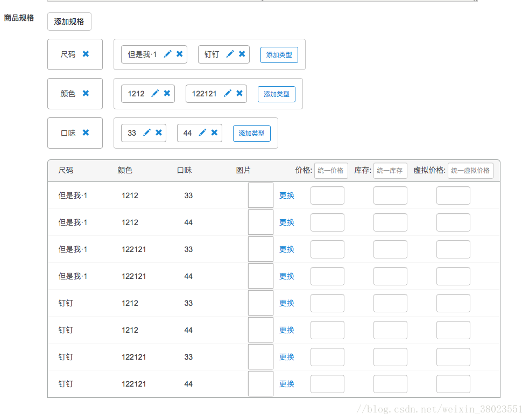Click virtual price field for 钉钉 / 122121 / 44
Viewport: 529px width, 420px height.
click(453, 384)
